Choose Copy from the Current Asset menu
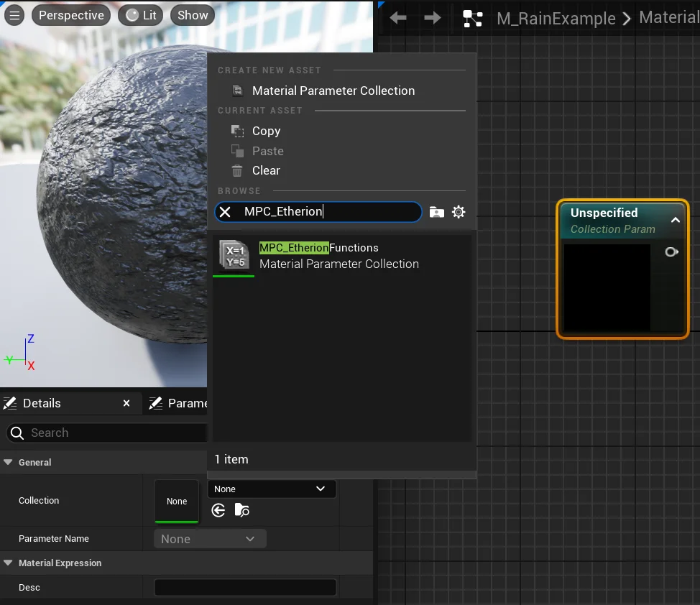This screenshot has height=605, width=700. pyautogui.click(x=266, y=131)
